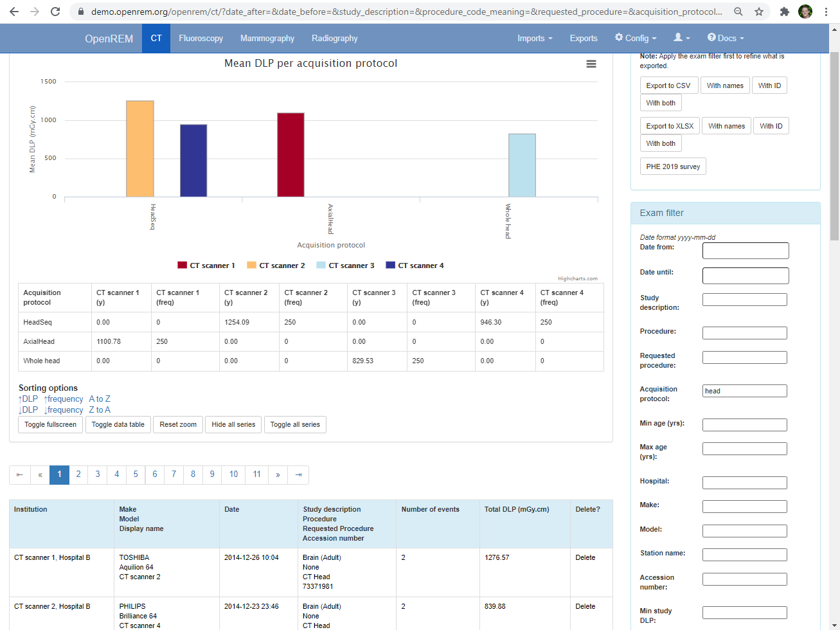Viewport: 840px width, 630px height.
Task: Sort chart by descending DLP
Action: [x=27, y=410]
